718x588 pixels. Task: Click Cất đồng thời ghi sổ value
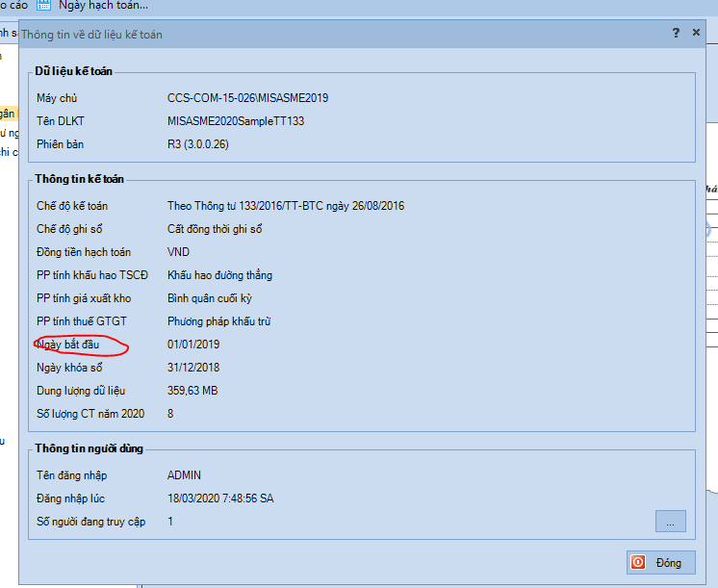pyautogui.click(x=215, y=229)
